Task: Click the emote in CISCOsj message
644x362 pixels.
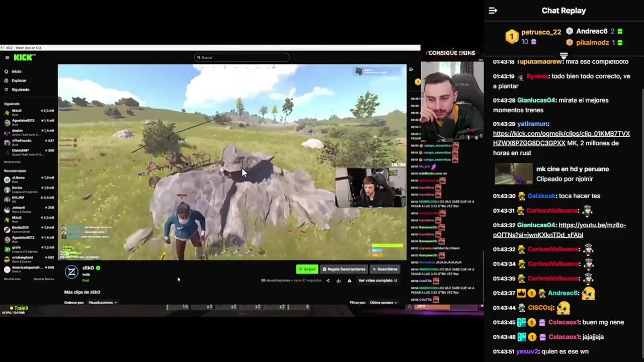Action: click(563, 307)
